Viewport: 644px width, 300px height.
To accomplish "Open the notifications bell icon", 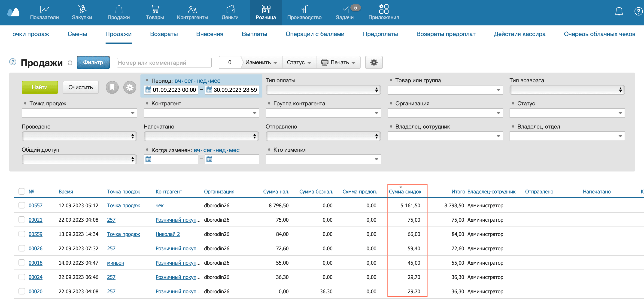I will pos(619,11).
